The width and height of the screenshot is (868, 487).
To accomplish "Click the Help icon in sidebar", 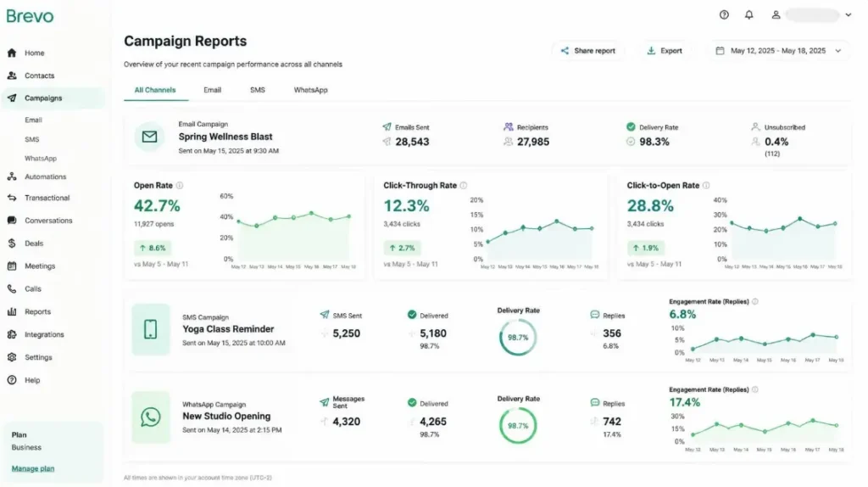I will click(x=12, y=380).
